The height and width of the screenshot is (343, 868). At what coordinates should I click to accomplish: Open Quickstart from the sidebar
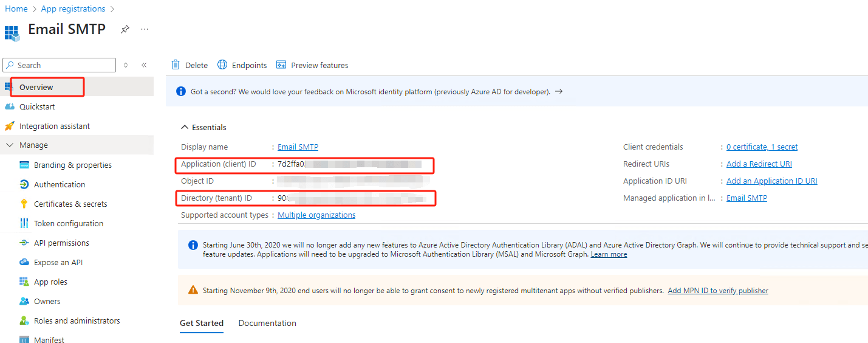coord(37,106)
